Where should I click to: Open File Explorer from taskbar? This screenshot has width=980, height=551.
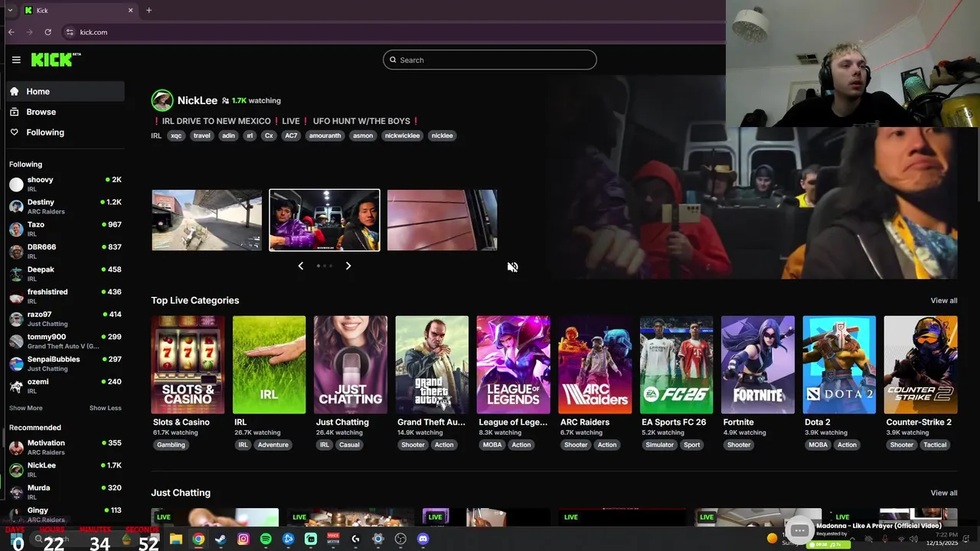point(175,539)
